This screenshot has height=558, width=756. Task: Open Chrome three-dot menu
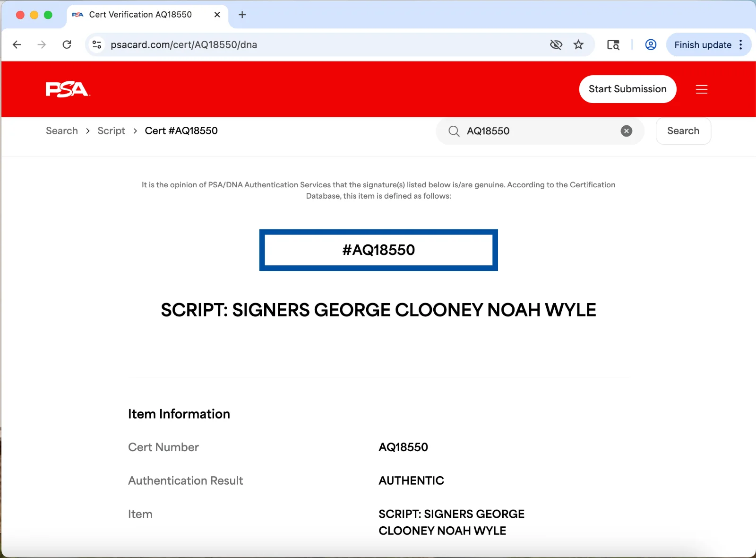741,44
